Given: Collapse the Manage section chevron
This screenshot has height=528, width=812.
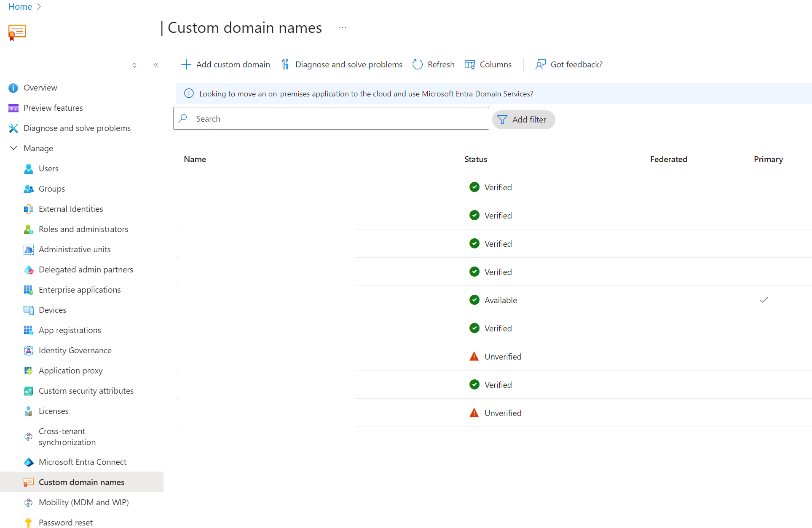Looking at the screenshot, I should click(13, 148).
